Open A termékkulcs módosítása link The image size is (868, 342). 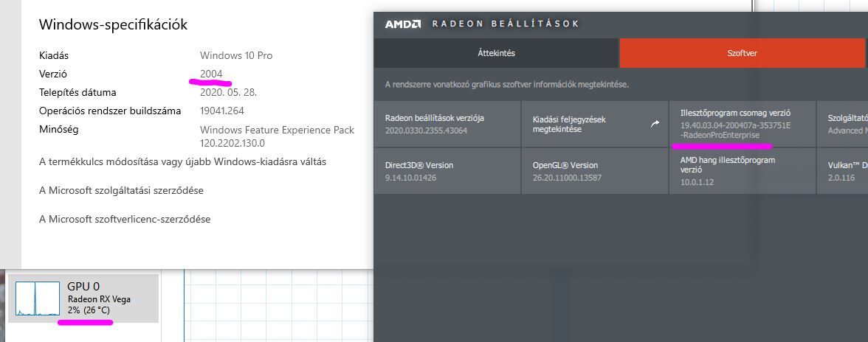(x=183, y=162)
